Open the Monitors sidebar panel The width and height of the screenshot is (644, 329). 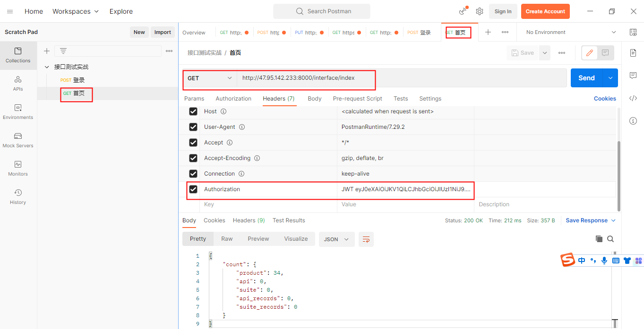[x=18, y=169]
